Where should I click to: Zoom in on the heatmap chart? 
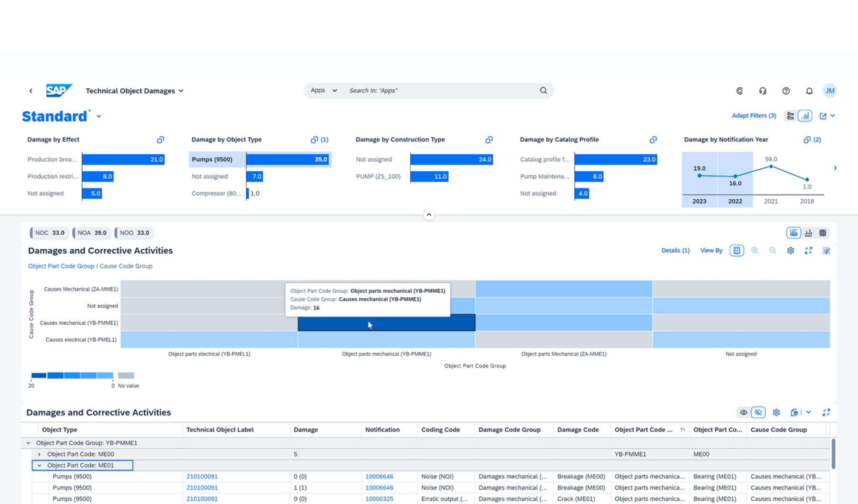click(x=754, y=251)
